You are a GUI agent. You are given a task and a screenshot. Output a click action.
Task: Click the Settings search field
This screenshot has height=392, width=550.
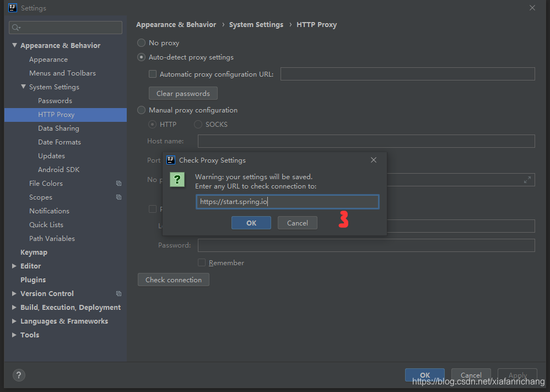tap(66, 28)
